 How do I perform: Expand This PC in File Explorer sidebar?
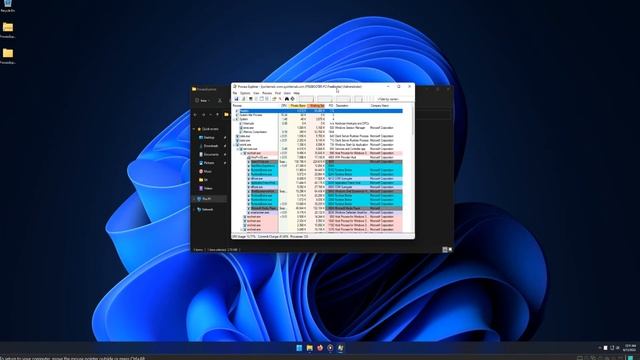coord(194,199)
